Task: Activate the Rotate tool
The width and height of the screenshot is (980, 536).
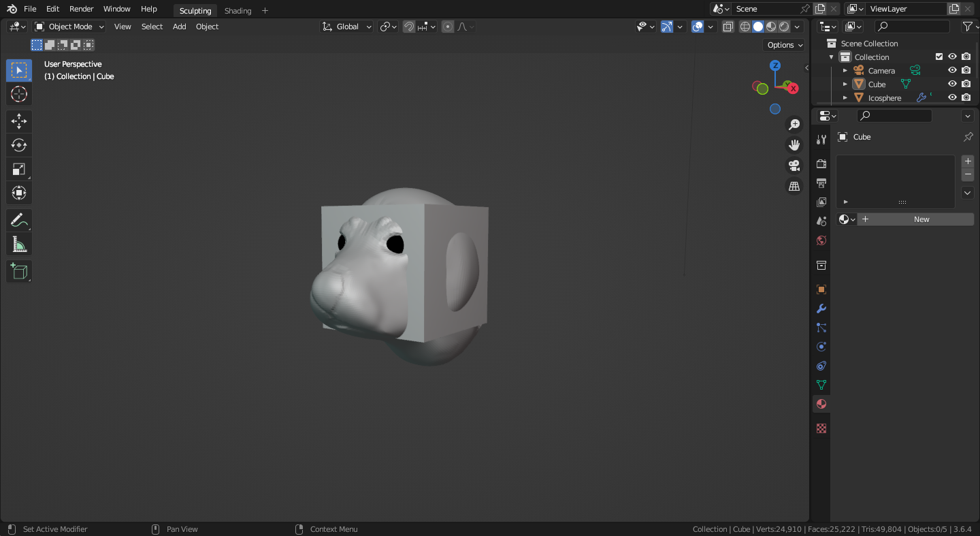Action: coord(19,145)
